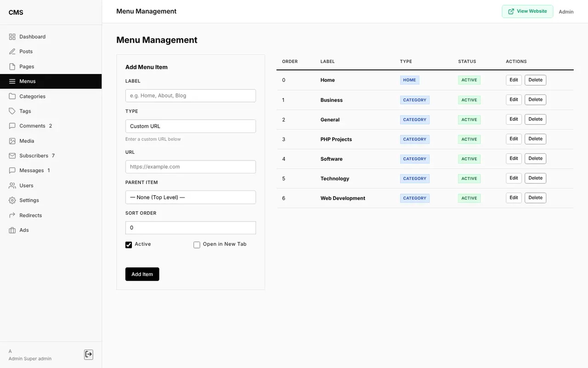The width and height of the screenshot is (588, 368).
Task: Click the HOME type badge
Action: [409, 80]
